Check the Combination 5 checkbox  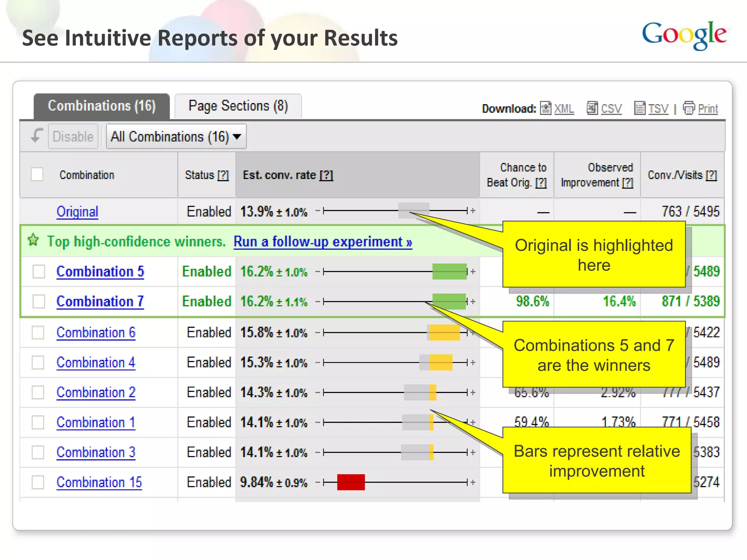39,272
